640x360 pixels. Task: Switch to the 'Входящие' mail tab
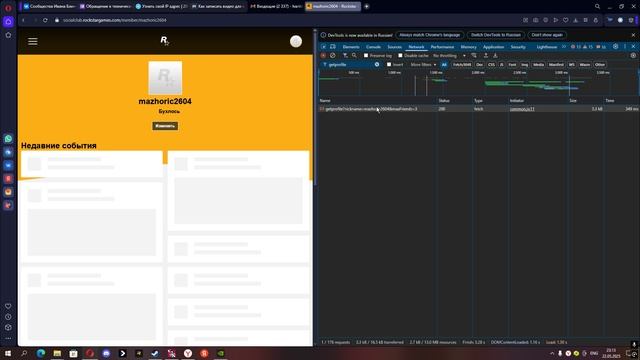276,6
